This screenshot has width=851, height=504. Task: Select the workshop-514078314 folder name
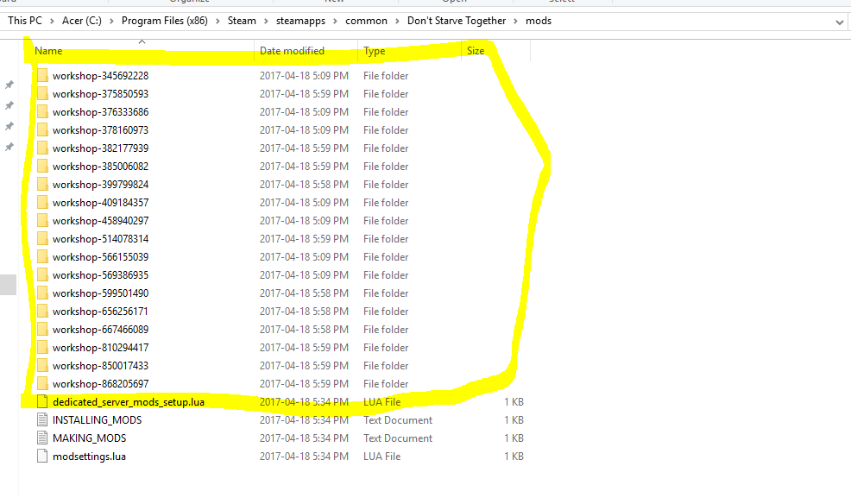tap(100, 239)
